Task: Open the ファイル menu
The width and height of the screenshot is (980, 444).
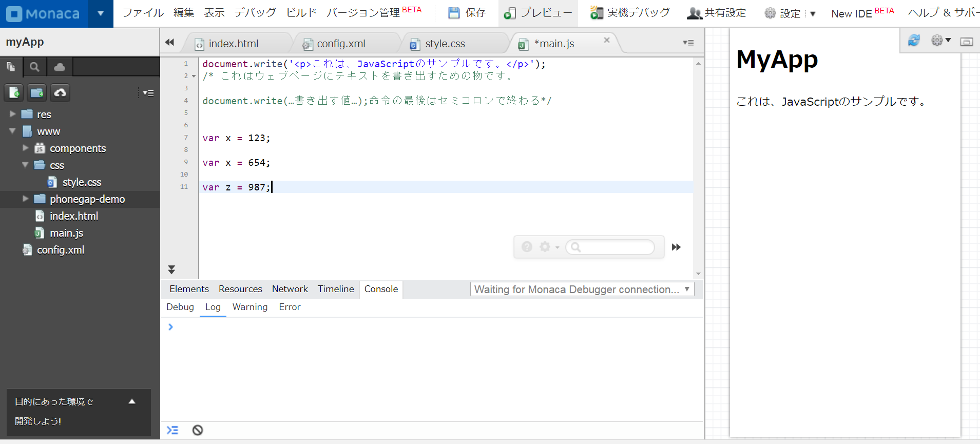Action: (143, 13)
